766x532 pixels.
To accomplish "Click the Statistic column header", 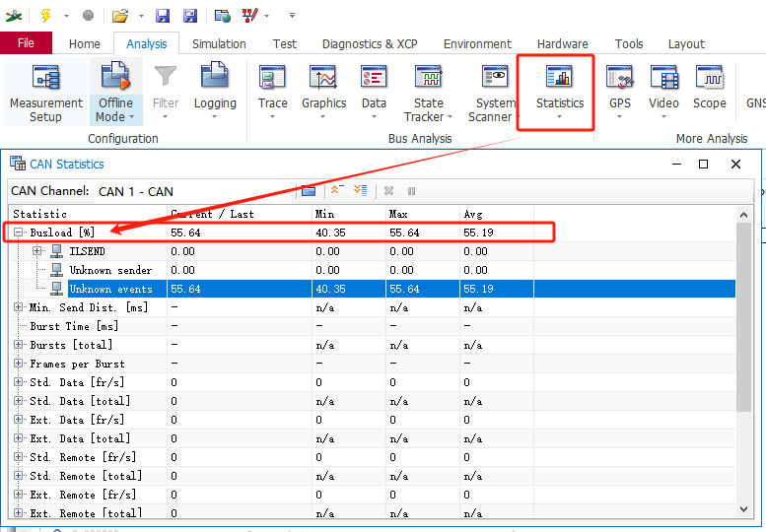I will point(88,214).
